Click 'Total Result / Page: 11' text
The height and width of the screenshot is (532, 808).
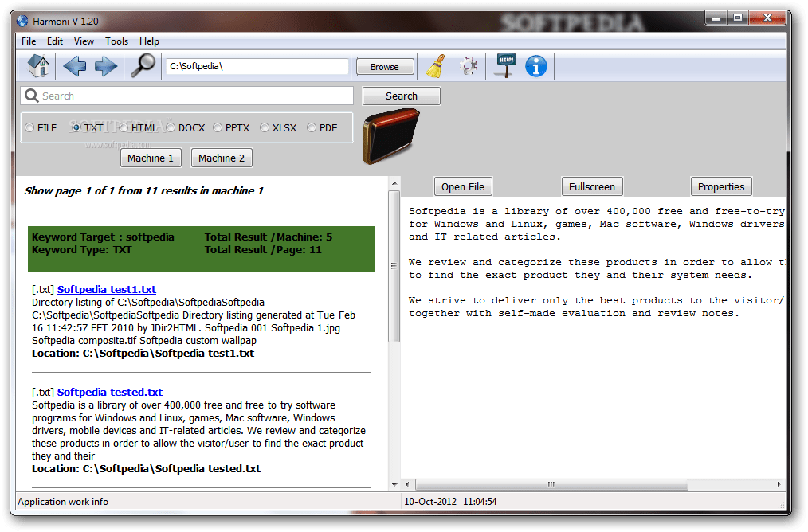click(x=263, y=250)
